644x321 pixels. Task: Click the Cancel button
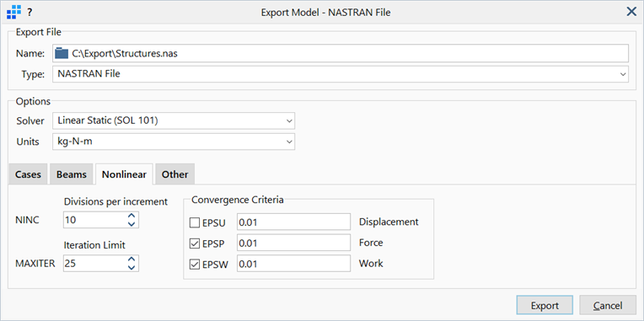tap(608, 306)
